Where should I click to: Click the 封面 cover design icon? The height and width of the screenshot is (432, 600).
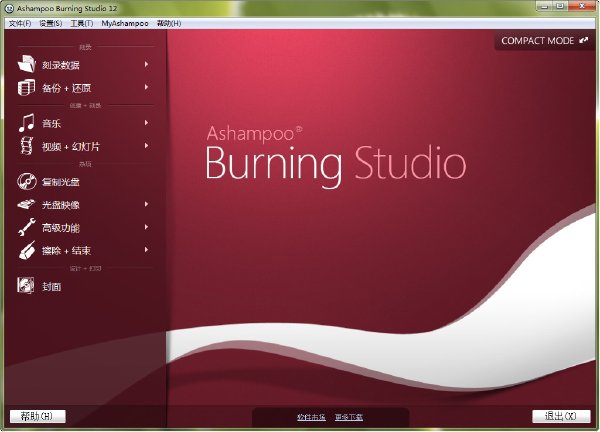tap(26, 285)
